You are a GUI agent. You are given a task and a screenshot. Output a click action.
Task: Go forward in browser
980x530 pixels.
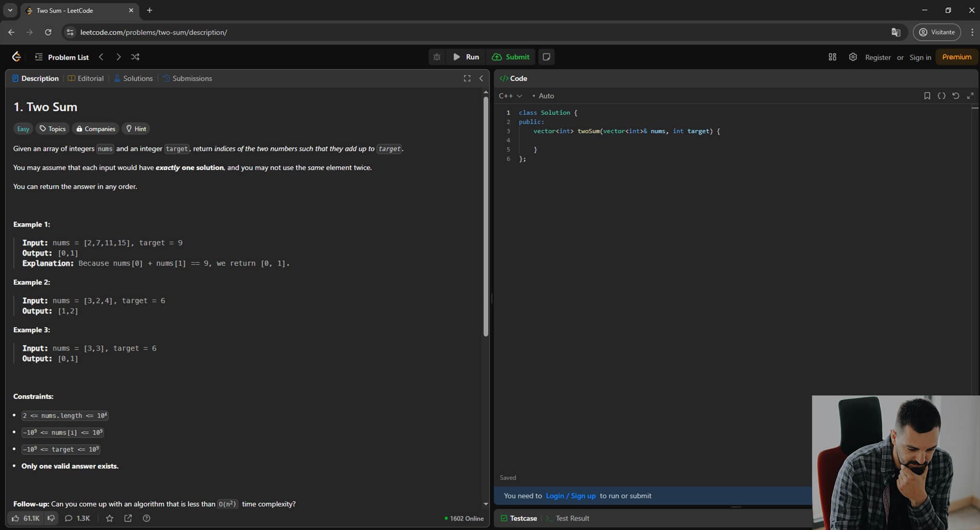tap(30, 32)
